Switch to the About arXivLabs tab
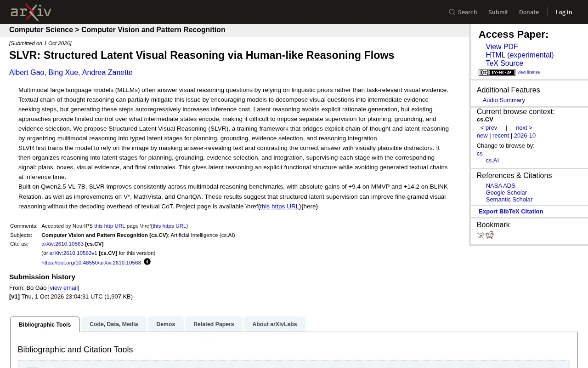The image size is (588, 368). coord(275,324)
